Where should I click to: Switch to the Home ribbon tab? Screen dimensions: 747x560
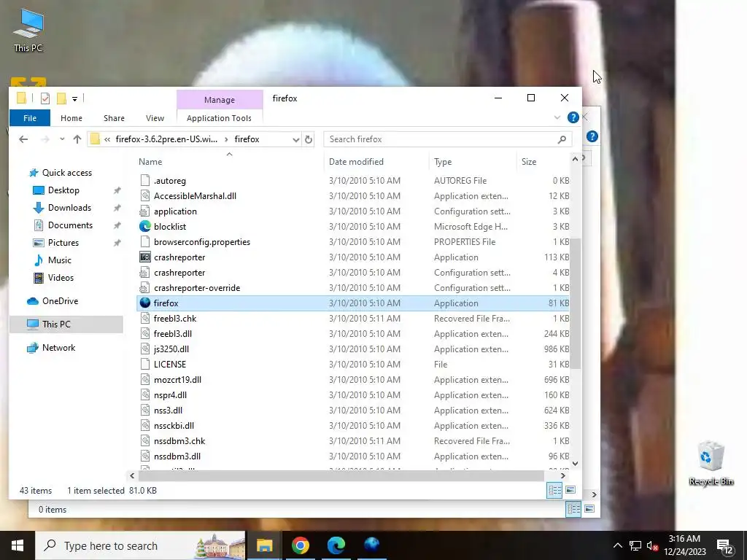tap(71, 118)
